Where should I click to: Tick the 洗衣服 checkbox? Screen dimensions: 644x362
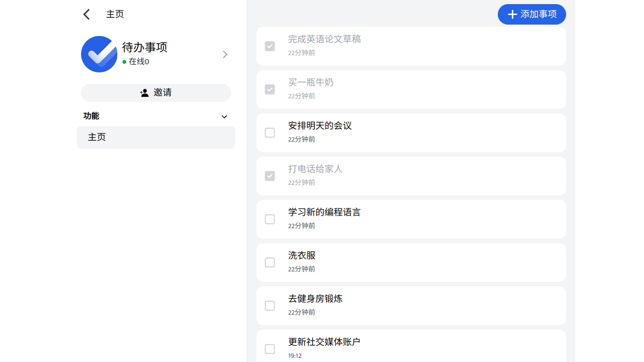tap(270, 262)
